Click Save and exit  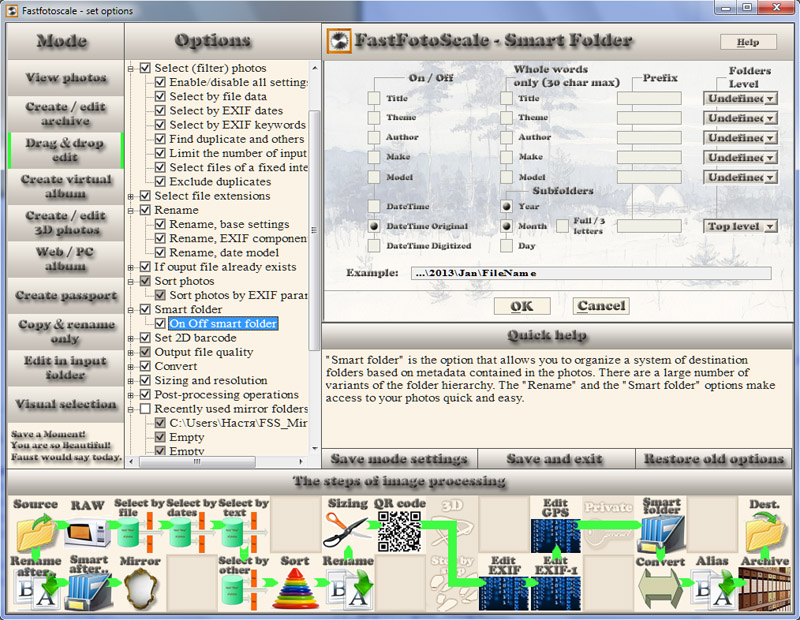coord(556,459)
